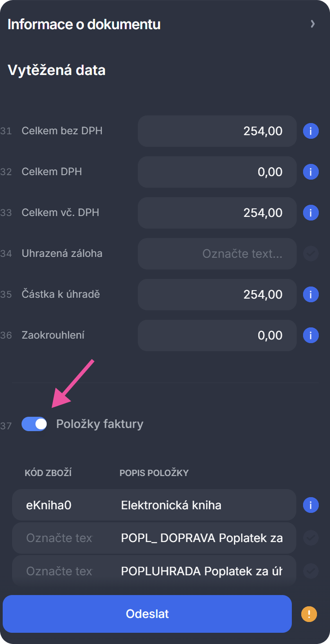
Task: Expand Informace o dokumentu chevron
Action: click(x=313, y=24)
